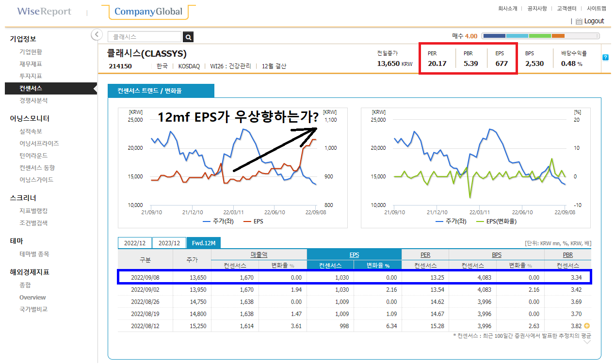The width and height of the screenshot is (615, 364).
Task: Click the 매출액 column header link
Action: pos(259,254)
